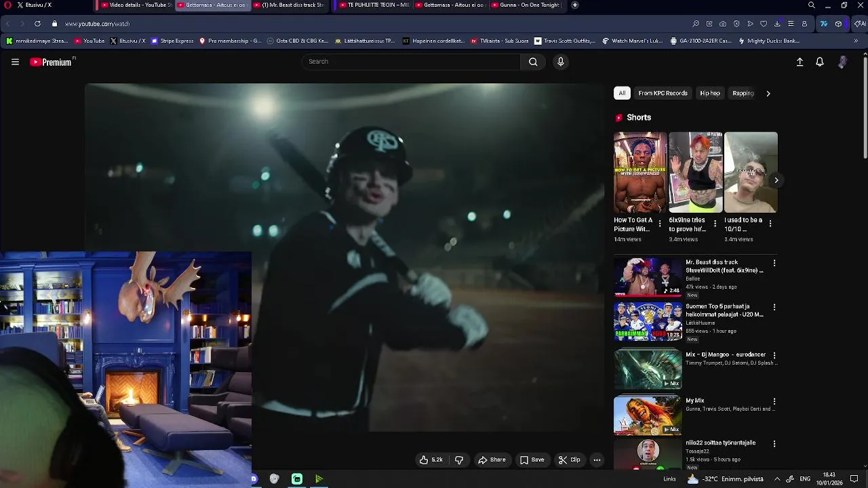Viewport: 868px width, 488px height.
Task: Open options for My Mix
Action: (x=774, y=401)
